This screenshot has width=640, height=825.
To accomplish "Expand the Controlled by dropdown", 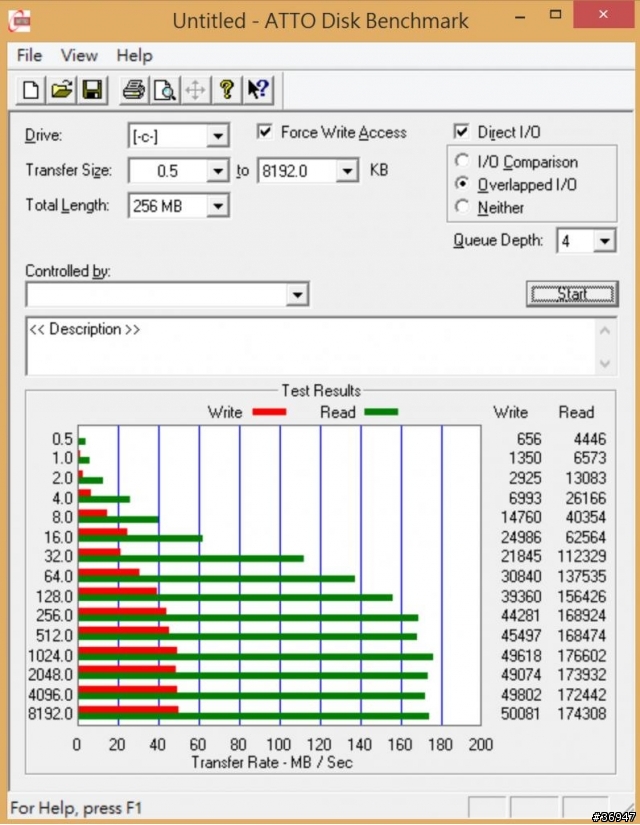I will tap(297, 295).
